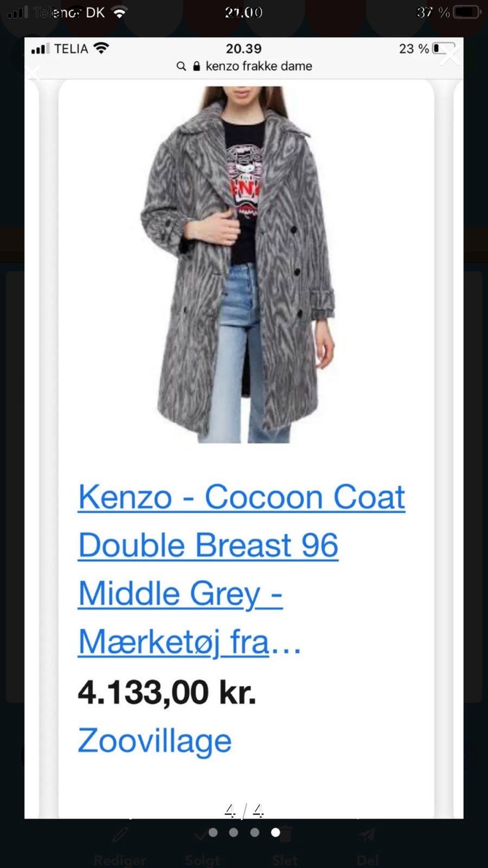
Task: Tap the padlock icon in the address bar
Action: pos(196,66)
